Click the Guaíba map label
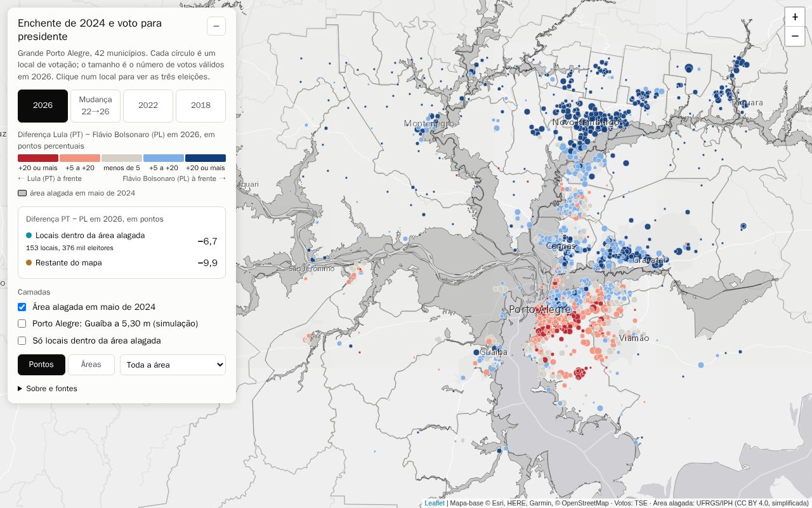Screen dimensions: 812x508 (x=494, y=352)
